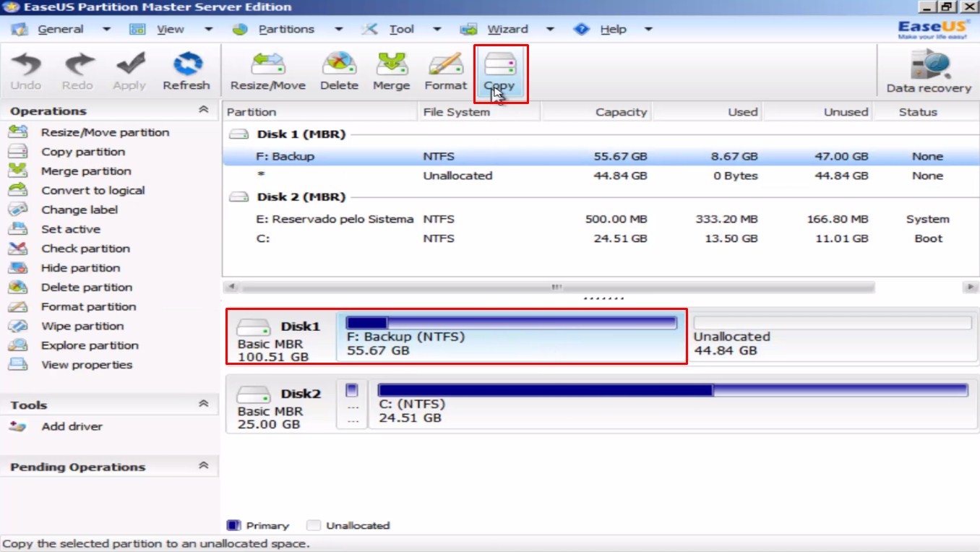Collapse the Pending Operations section
The height and width of the screenshot is (552, 980).
point(203,466)
